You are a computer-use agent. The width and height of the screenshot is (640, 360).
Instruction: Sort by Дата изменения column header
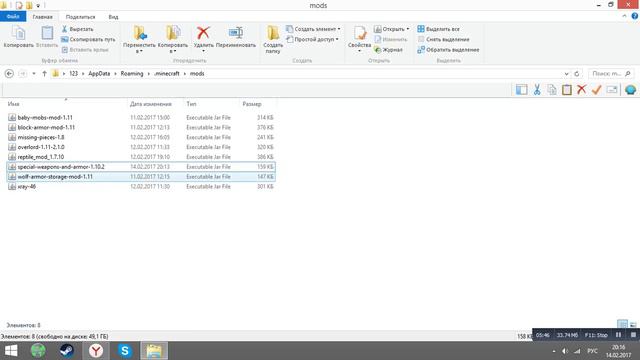[x=151, y=104]
